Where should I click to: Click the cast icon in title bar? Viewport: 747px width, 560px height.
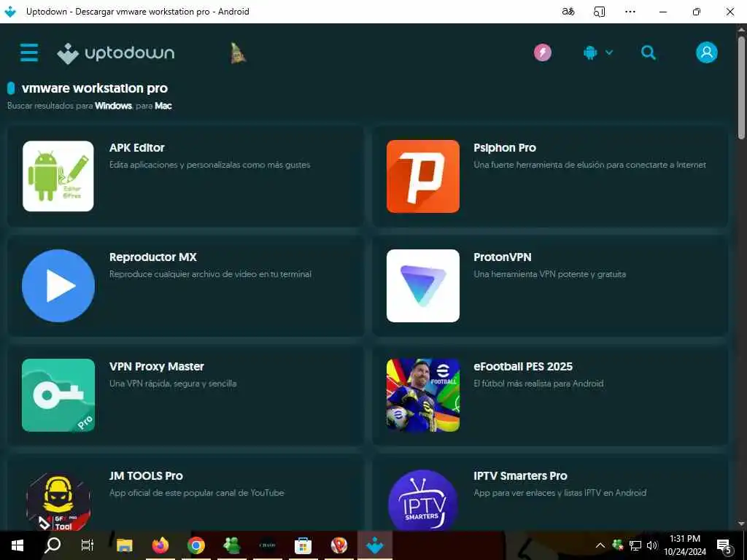(x=600, y=12)
